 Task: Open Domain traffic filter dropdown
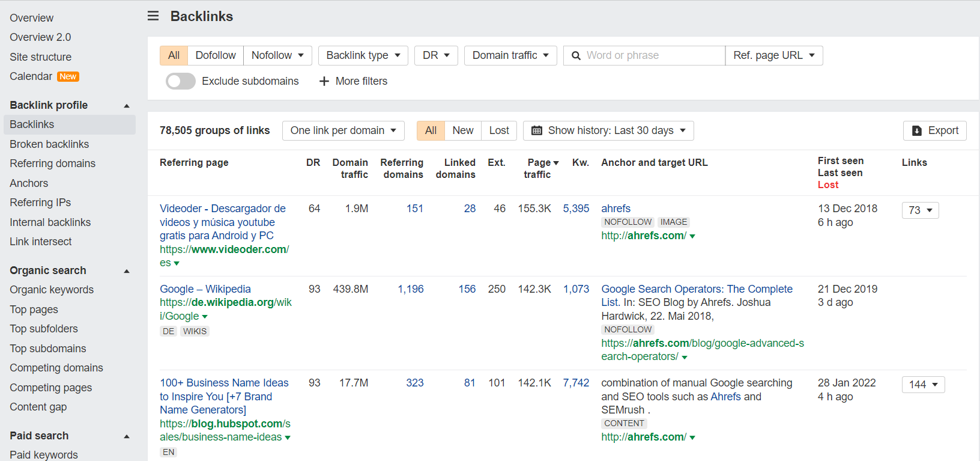(510, 55)
